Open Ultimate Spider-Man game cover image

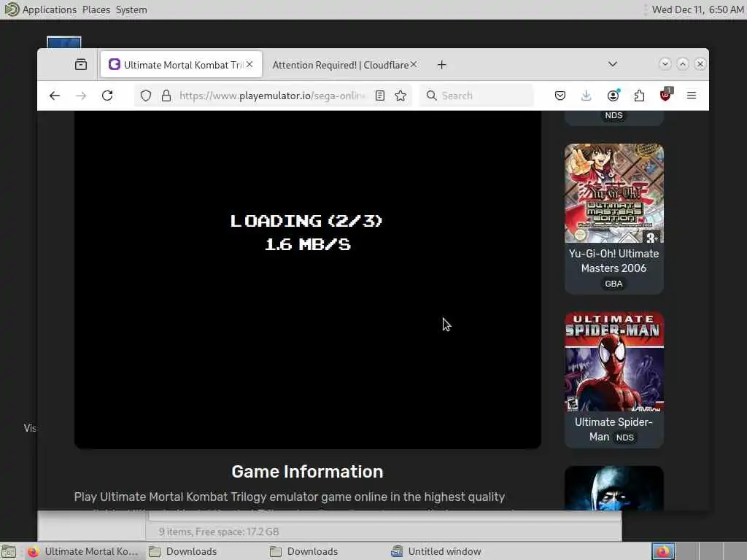(x=614, y=362)
